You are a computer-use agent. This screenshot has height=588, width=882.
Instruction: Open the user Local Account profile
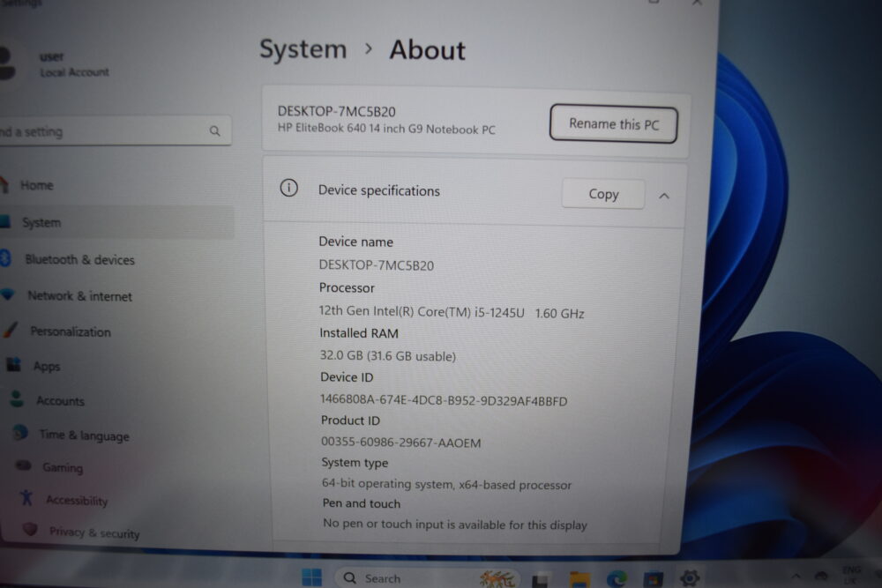click(56, 64)
